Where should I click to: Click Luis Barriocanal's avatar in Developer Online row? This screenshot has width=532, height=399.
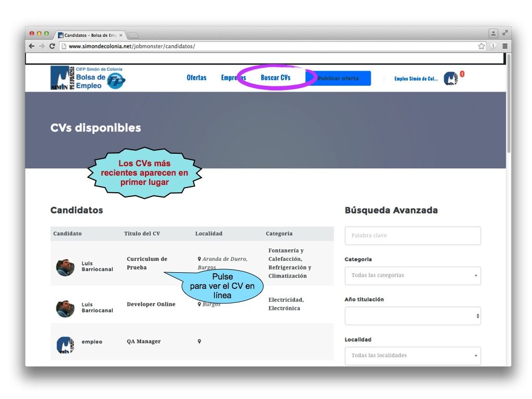click(x=65, y=309)
